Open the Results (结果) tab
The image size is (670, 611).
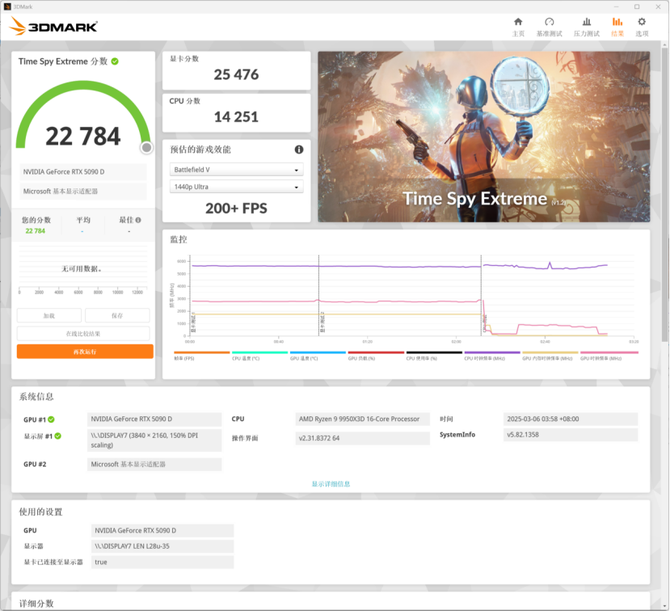[x=617, y=27]
